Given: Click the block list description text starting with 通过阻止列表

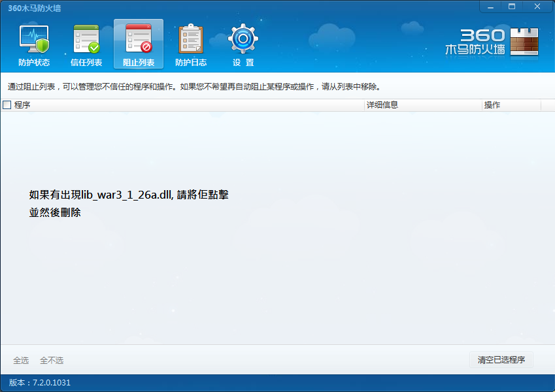Looking at the screenshot, I should click(194, 87).
